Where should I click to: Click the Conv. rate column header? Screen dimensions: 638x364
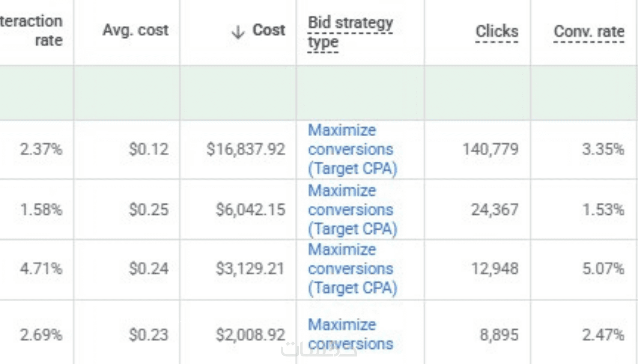tap(589, 31)
